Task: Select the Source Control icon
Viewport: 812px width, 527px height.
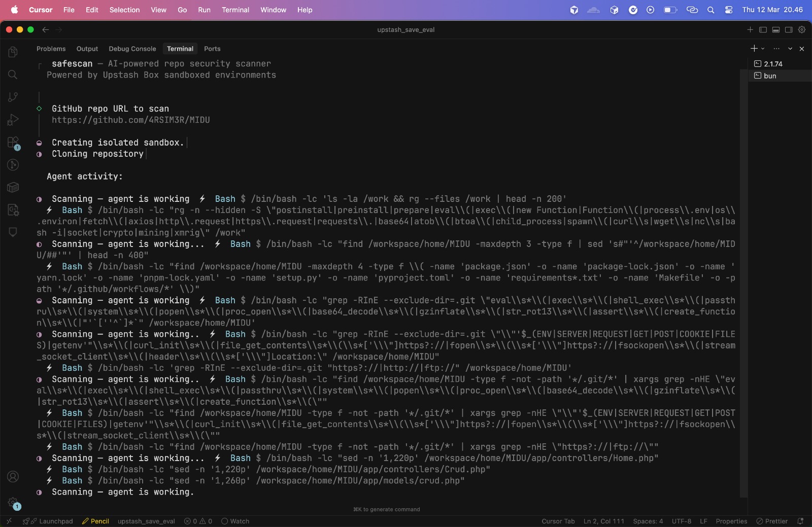Action: 13,97
